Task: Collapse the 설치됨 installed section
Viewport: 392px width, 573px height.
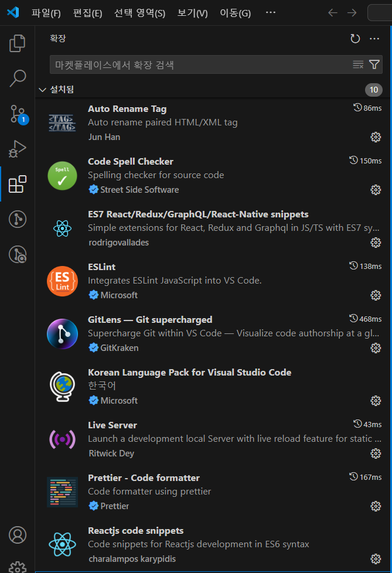Action: 42,90
